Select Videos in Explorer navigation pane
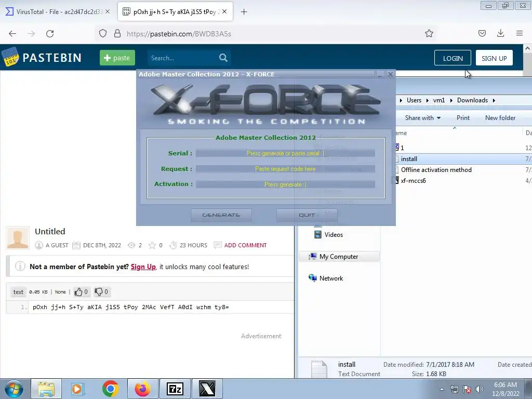 (x=334, y=234)
